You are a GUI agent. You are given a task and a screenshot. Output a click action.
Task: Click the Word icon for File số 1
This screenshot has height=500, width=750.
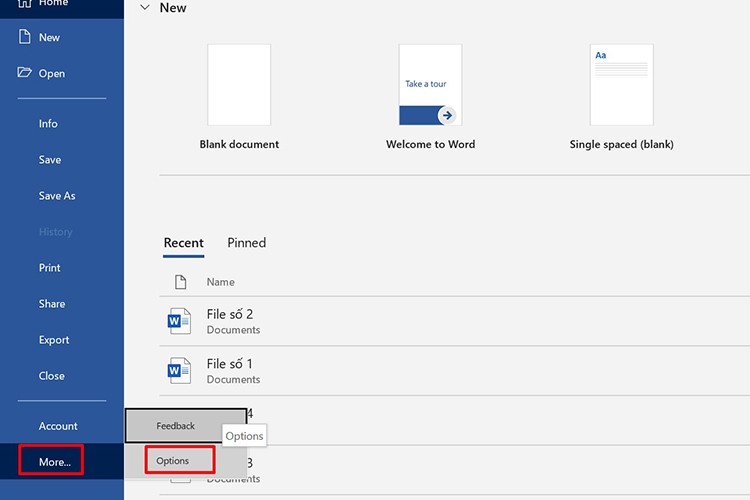179,370
